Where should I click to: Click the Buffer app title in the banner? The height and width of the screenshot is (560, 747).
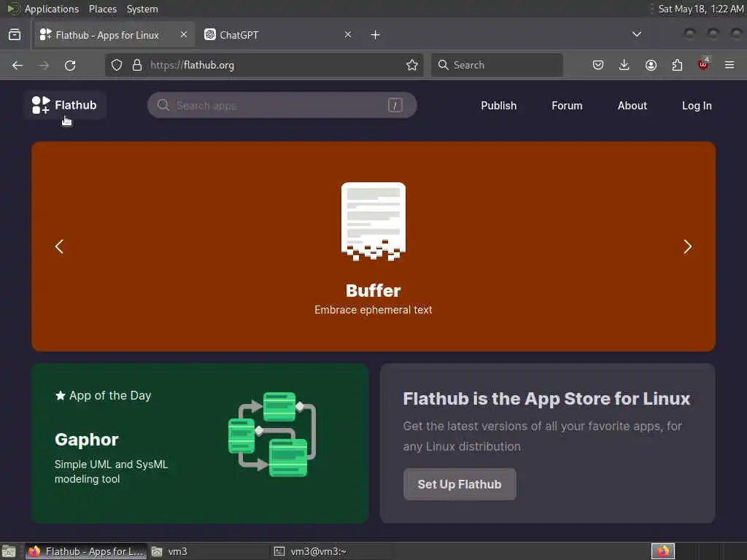[x=373, y=290]
